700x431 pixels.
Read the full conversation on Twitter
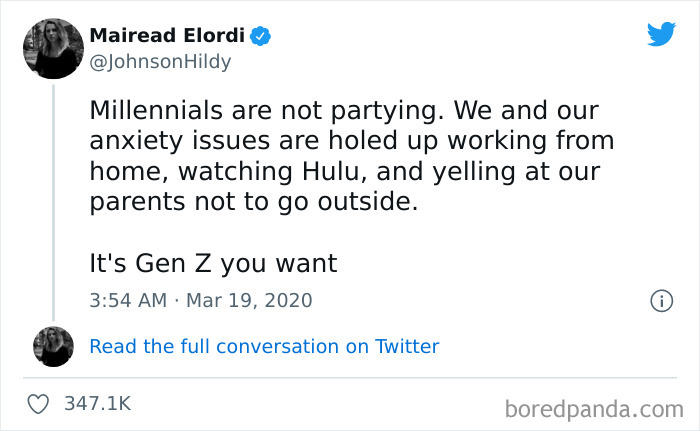pos(264,347)
